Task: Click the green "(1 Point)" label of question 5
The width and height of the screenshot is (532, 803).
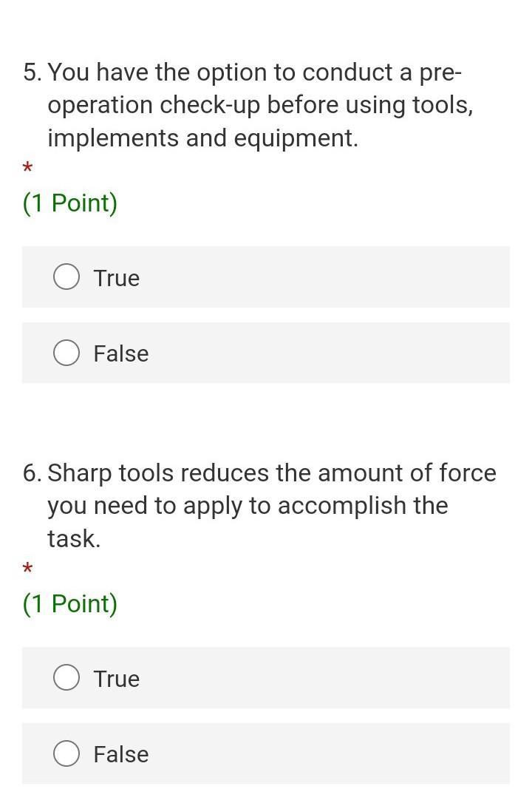Action: click(70, 203)
